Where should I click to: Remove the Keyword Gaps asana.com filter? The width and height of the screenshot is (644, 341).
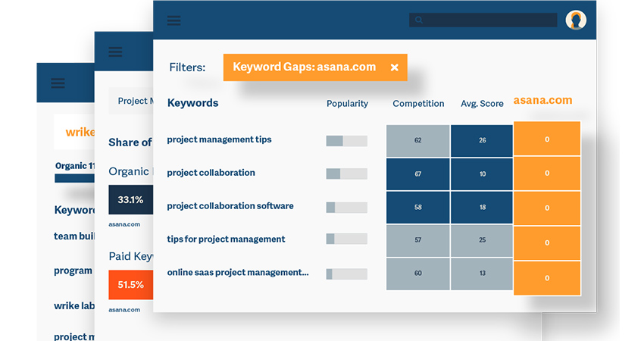(394, 67)
